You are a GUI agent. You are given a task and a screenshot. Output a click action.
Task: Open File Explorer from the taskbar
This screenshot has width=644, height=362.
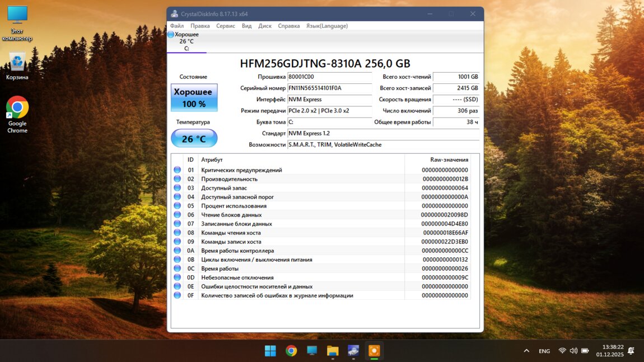[333, 351]
